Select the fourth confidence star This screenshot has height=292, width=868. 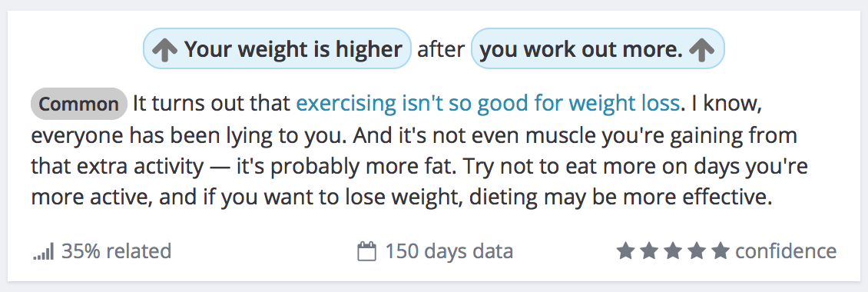697,251
